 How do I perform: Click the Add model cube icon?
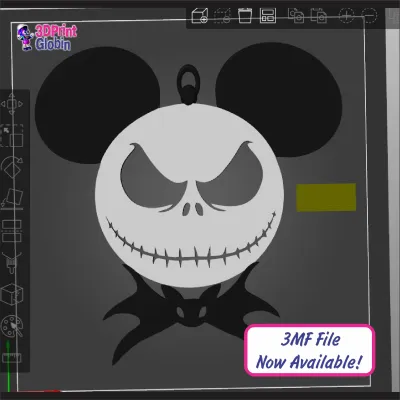pos(200,15)
